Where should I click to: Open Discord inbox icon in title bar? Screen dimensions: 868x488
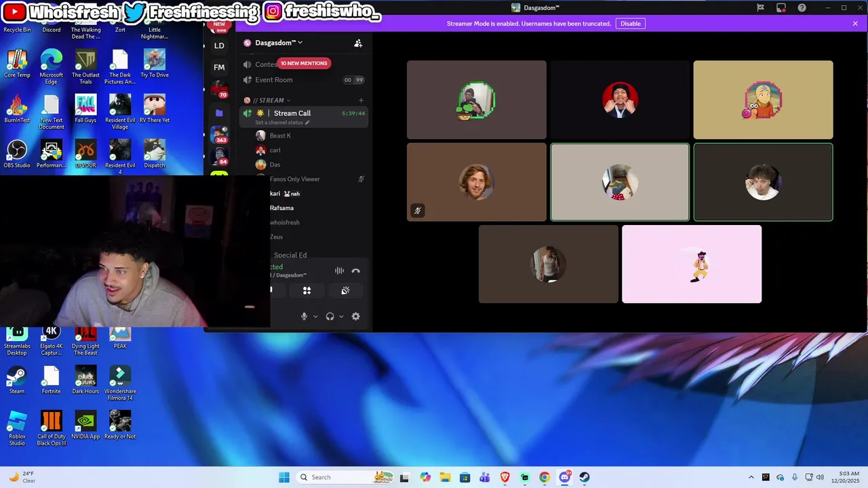781,7
